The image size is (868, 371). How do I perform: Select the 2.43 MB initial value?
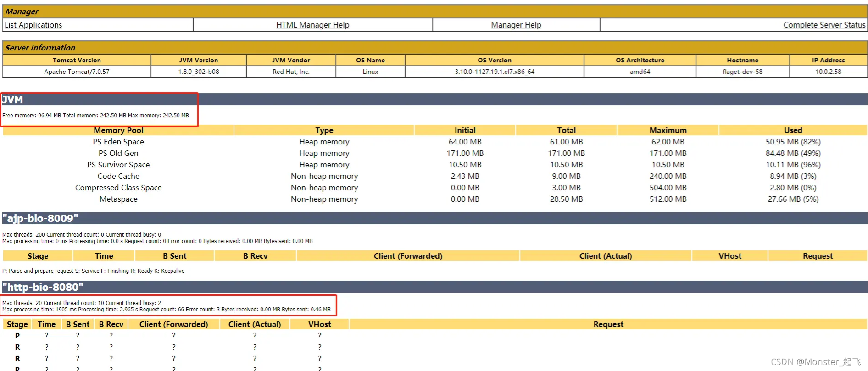click(x=465, y=176)
